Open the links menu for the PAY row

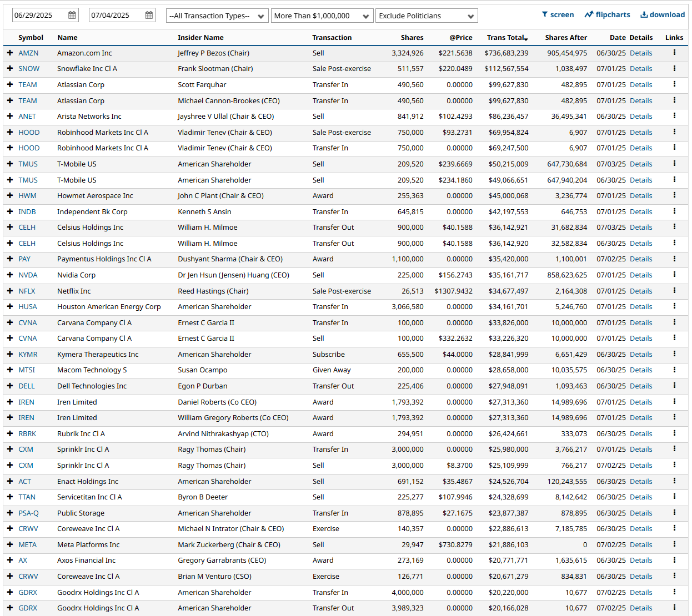[674, 259]
